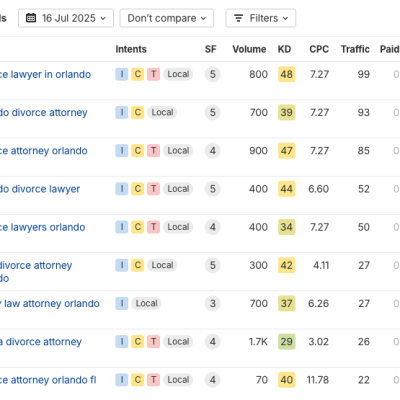Screen dimensions: 400x400
Task: Open 'do divorce attorney' keyword link
Action: point(44,113)
